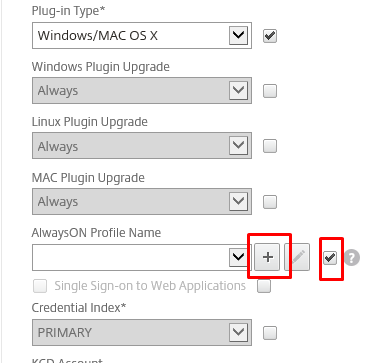
Task: Expand the Windows Plugin Upgrade dropdown arrow
Action: click(238, 90)
